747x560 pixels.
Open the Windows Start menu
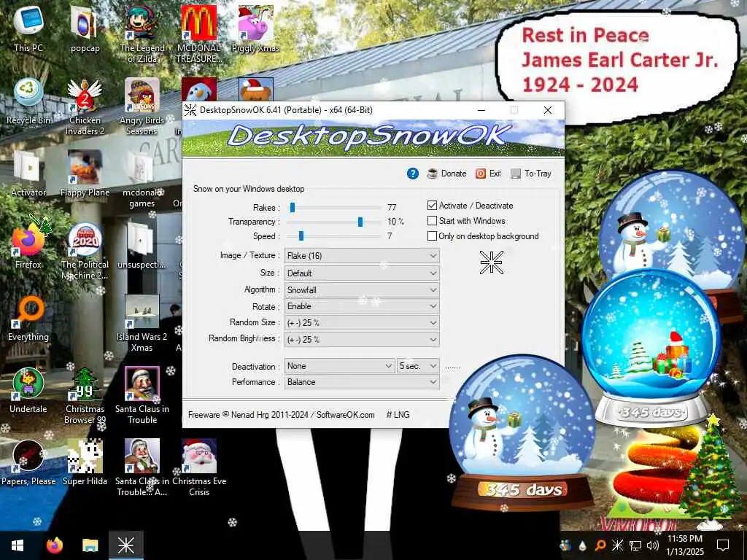tap(18, 545)
